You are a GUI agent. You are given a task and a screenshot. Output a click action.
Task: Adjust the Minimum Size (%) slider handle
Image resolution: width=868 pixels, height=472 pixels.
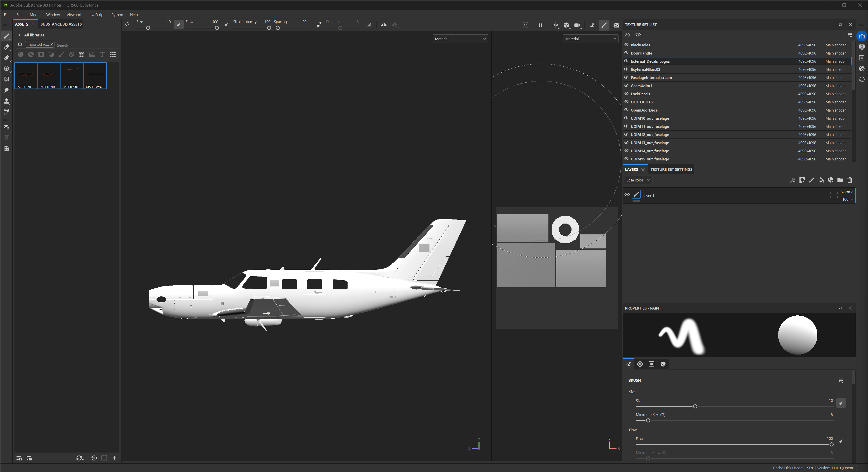(x=648, y=420)
